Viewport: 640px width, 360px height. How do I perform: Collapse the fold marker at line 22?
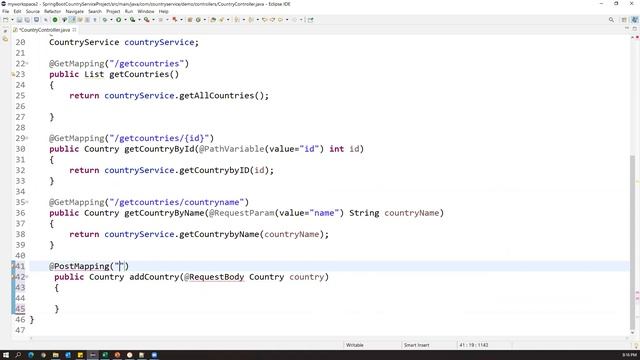(x=27, y=64)
